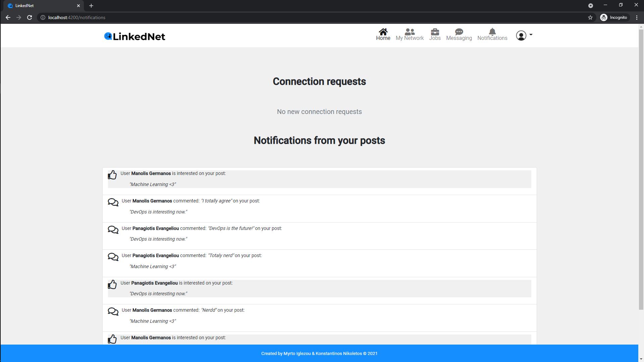Open the Jobs briefcase icon
The height and width of the screenshot is (362, 644).
[435, 32]
